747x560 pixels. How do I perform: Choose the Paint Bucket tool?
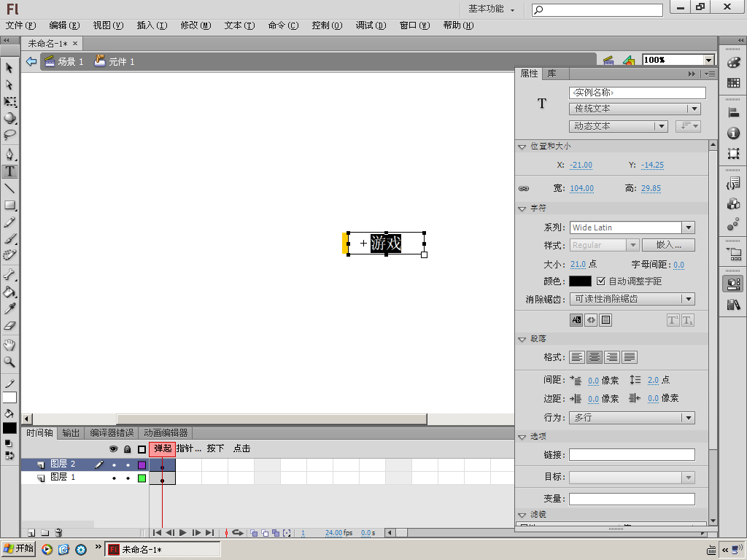point(9,292)
